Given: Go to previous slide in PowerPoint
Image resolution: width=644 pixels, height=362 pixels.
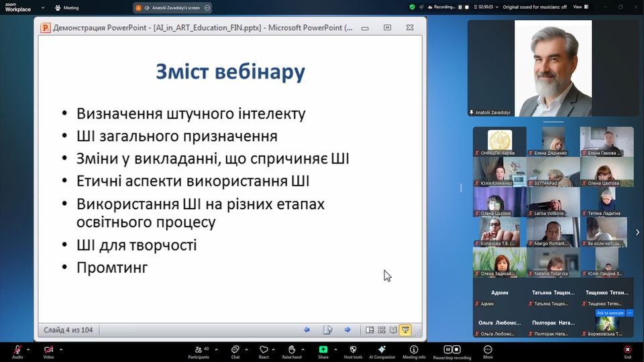Looking at the screenshot, I should pyautogui.click(x=307, y=330).
